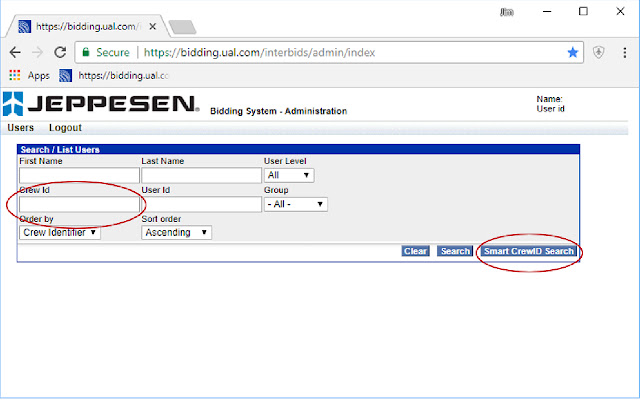Reload the page with refresh icon

point(60,52)
